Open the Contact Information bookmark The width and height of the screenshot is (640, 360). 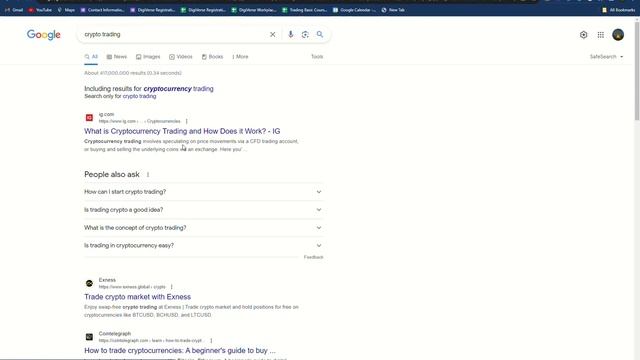click(x=102, y=10)
